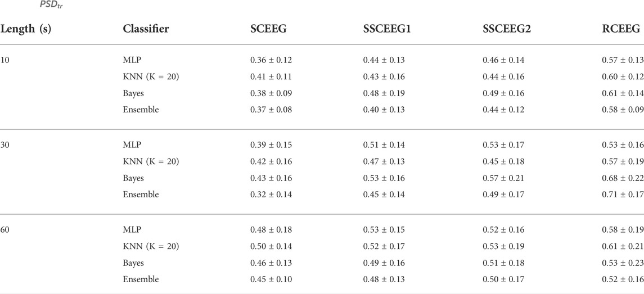Select the SCEEG value 0.50 ± 0.14
This screenshot has width=644, height=294.
click(x=271, y=246)
